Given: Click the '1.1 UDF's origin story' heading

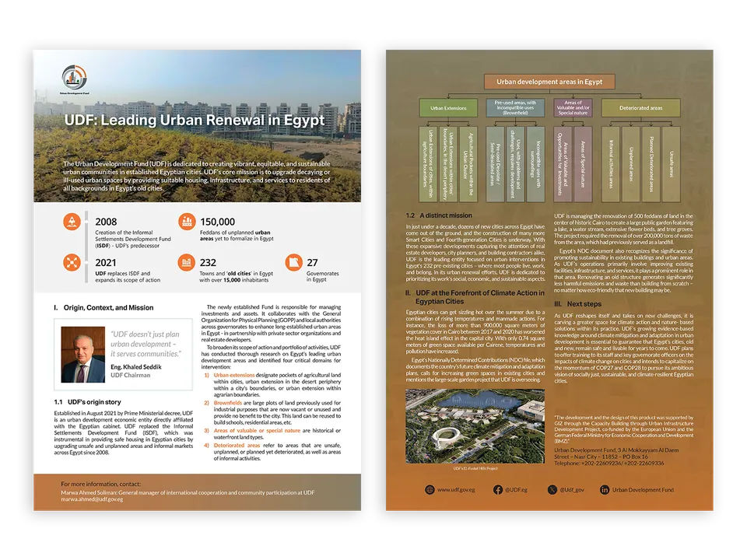Looking at the screenshot, I should (x=87, y=402).
